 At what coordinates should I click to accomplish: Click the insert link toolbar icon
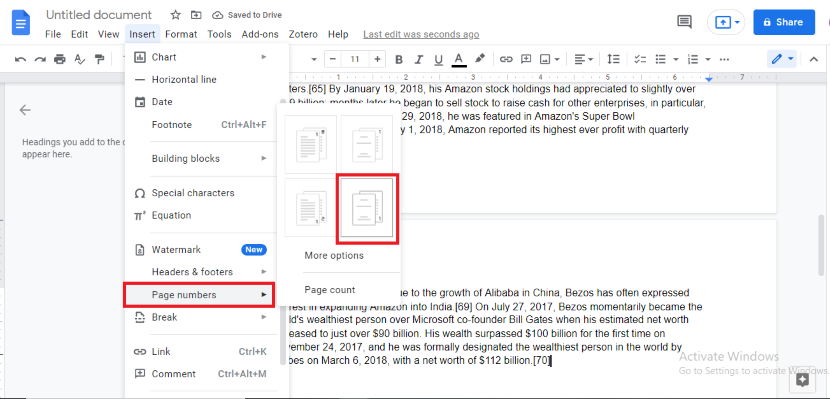click(x=507, y=59)
